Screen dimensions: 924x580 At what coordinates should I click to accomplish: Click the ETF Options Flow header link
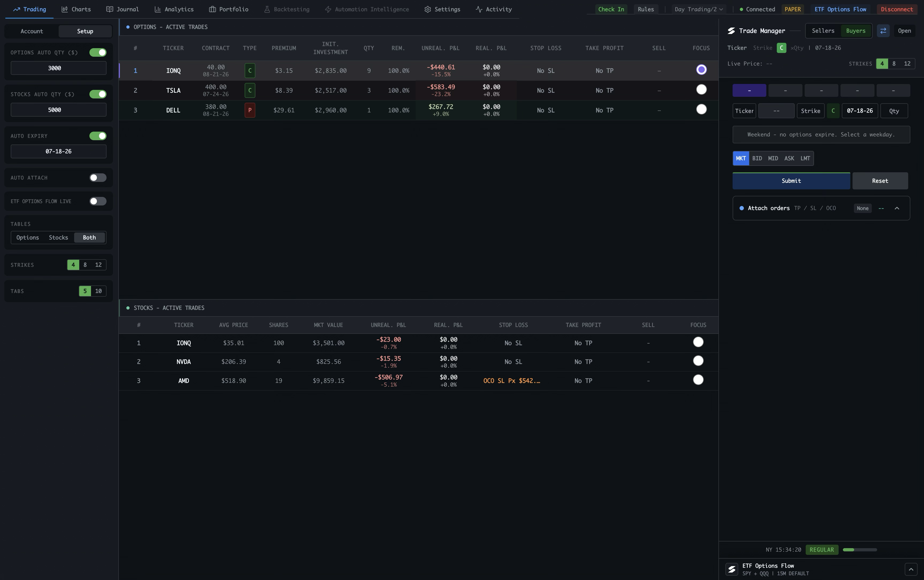coord(840,9)
